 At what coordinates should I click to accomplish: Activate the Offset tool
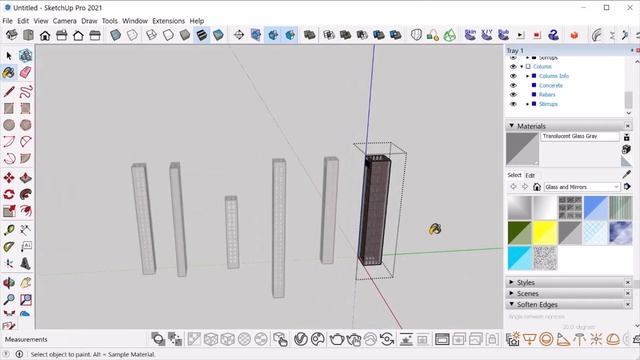coord(25,211)
